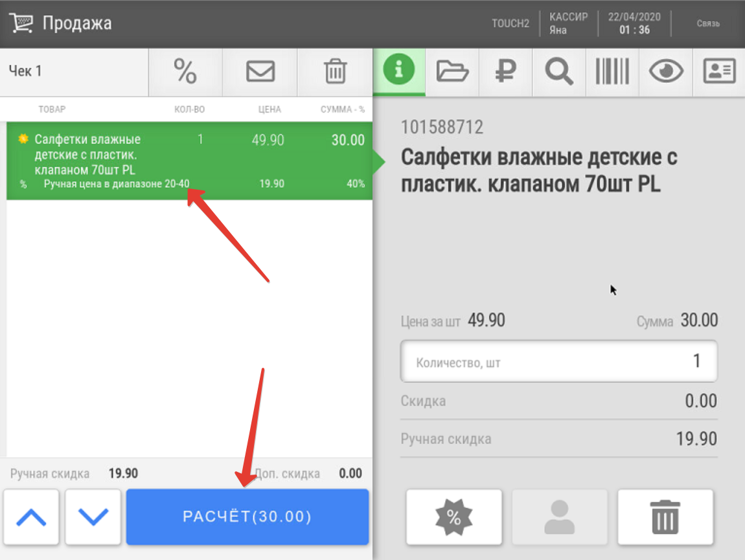745x560 pixels.
Task: Select the green info tab icon
Action: point(399,71)
